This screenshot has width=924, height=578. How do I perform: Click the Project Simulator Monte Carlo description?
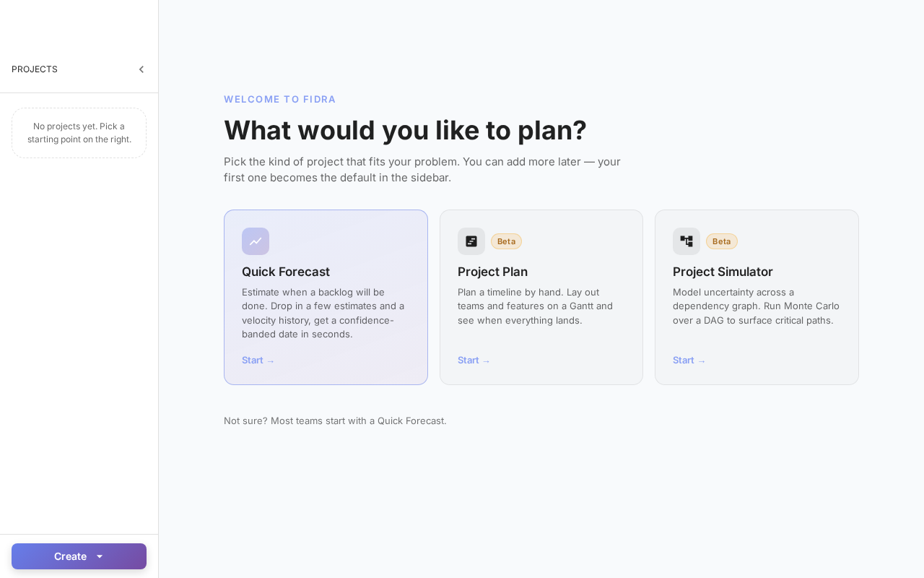[x=756, y=306]
